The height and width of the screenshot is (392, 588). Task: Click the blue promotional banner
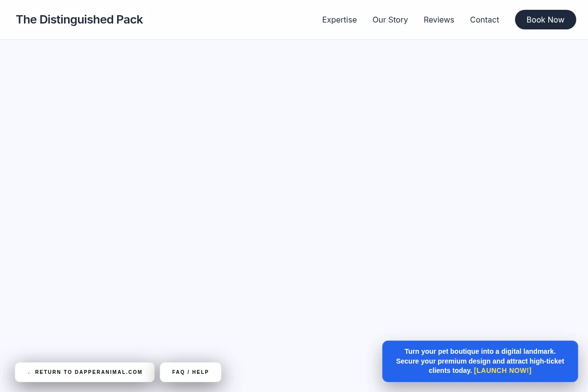[x=480, y=361]
